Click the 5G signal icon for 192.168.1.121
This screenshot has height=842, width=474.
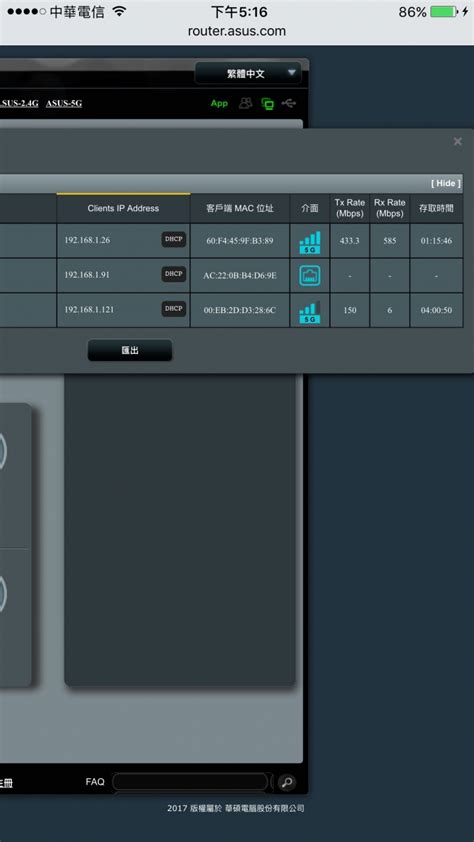click(x=310, y=311)
